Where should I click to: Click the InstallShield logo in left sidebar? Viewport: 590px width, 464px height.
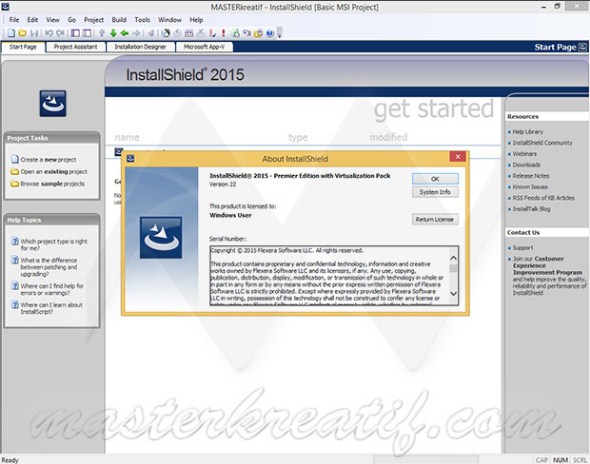53,103
